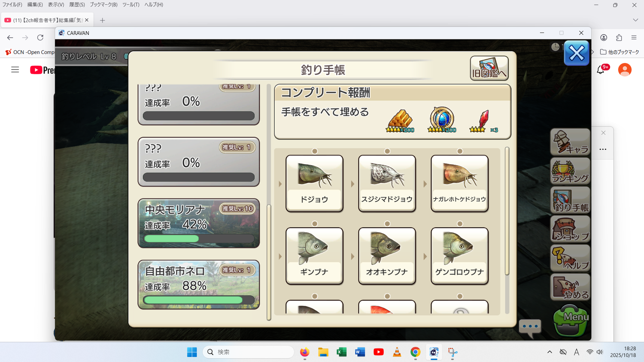Close the fishing notebook with blue X
The width and height of the screenshot is (644, 362).
tap(576, 53)
